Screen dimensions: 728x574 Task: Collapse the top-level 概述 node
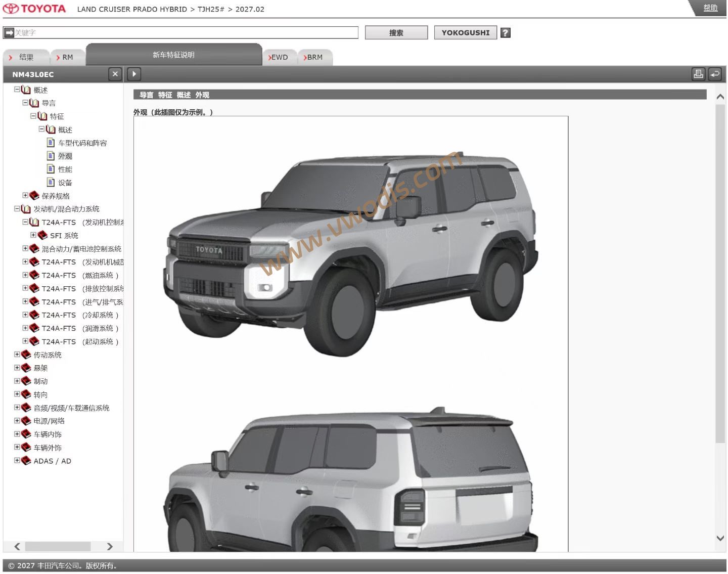tap(17, 89)
